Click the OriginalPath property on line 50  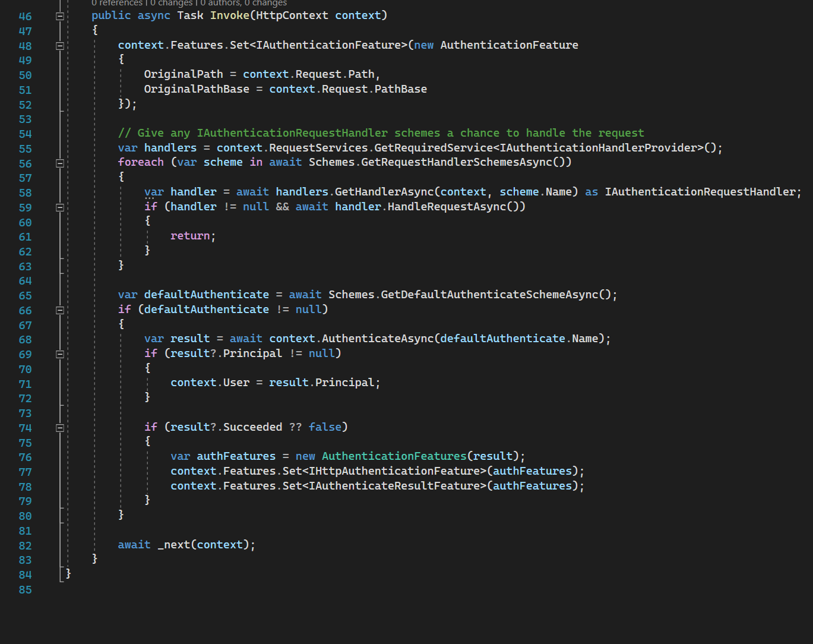tap(184, 74)
